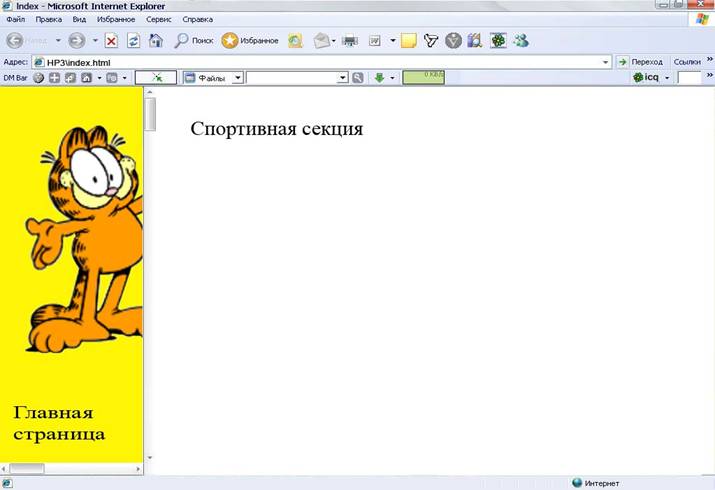Expand the address bar dropdown
The image size is (715, 490).
[x=606, y=62]
